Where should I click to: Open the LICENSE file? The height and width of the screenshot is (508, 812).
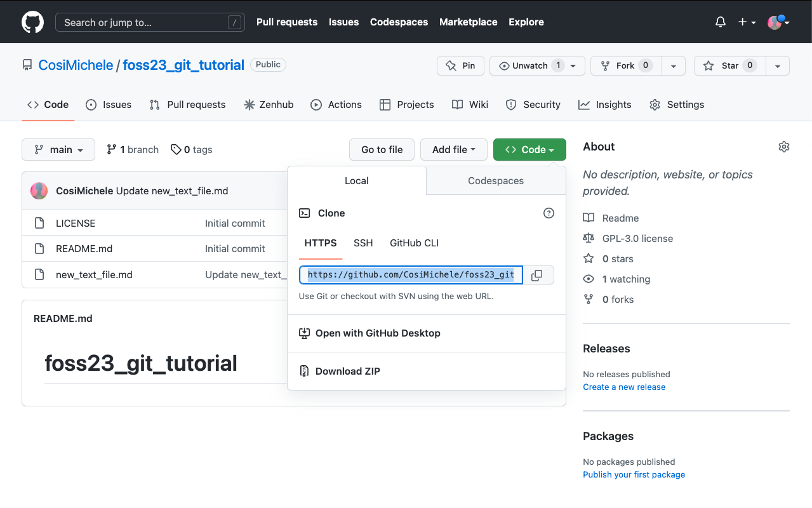click(x=76, y=224)
